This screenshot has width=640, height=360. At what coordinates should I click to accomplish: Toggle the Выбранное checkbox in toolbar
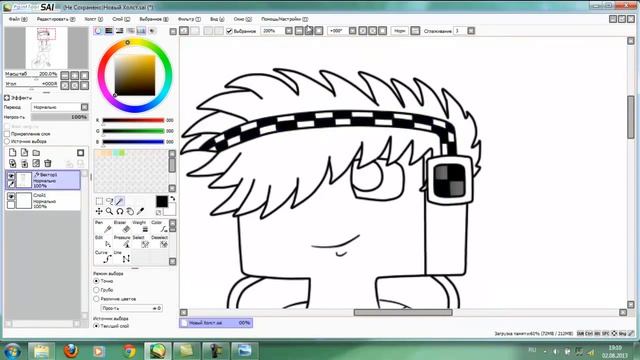coord(229,31)
